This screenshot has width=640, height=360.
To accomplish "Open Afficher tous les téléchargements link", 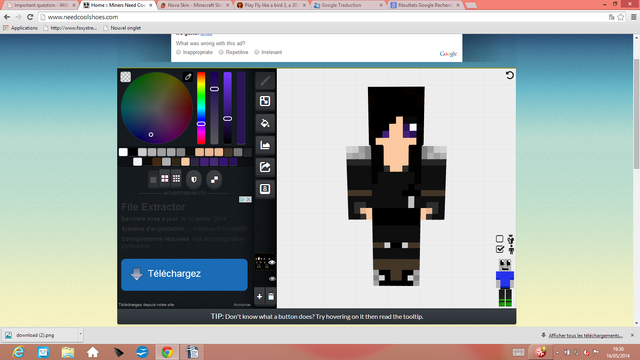I will click(585, 336).
